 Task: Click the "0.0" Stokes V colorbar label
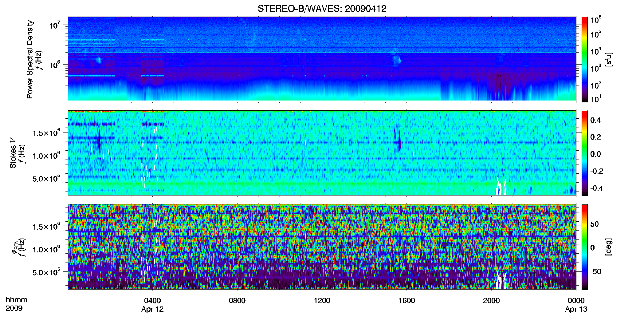(595, 154)
